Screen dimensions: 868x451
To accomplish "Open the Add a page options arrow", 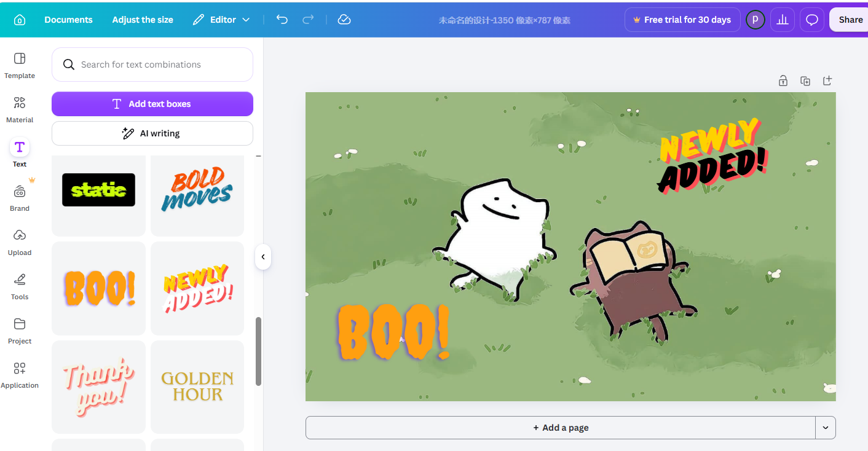I will (826, 428).
